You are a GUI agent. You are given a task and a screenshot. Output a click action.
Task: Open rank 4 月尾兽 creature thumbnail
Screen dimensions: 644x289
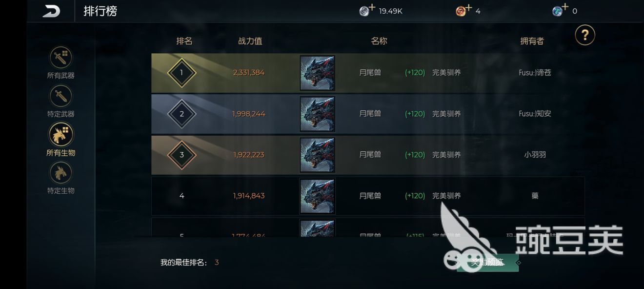(x=317, y=196)
